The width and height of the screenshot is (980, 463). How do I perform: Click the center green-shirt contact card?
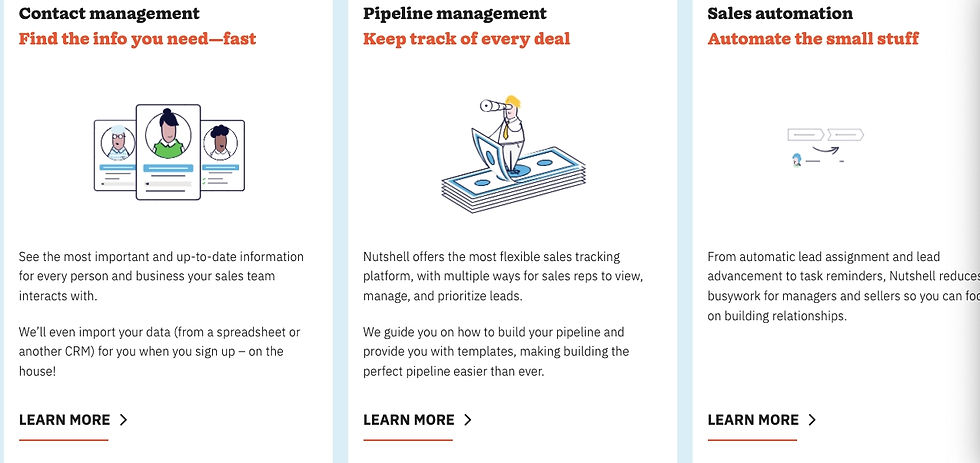tap(168, 152)
